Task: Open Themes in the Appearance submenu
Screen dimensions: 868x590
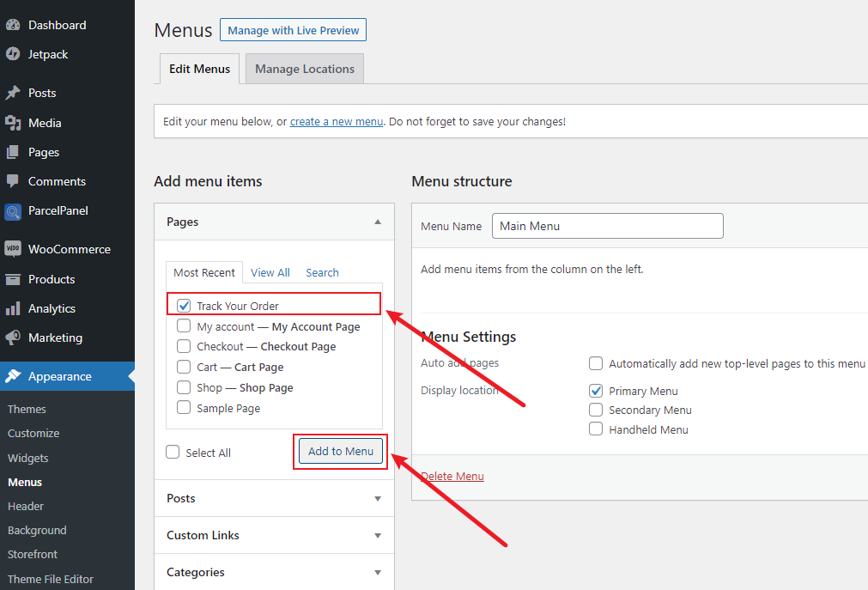Action: click(27, 410)
